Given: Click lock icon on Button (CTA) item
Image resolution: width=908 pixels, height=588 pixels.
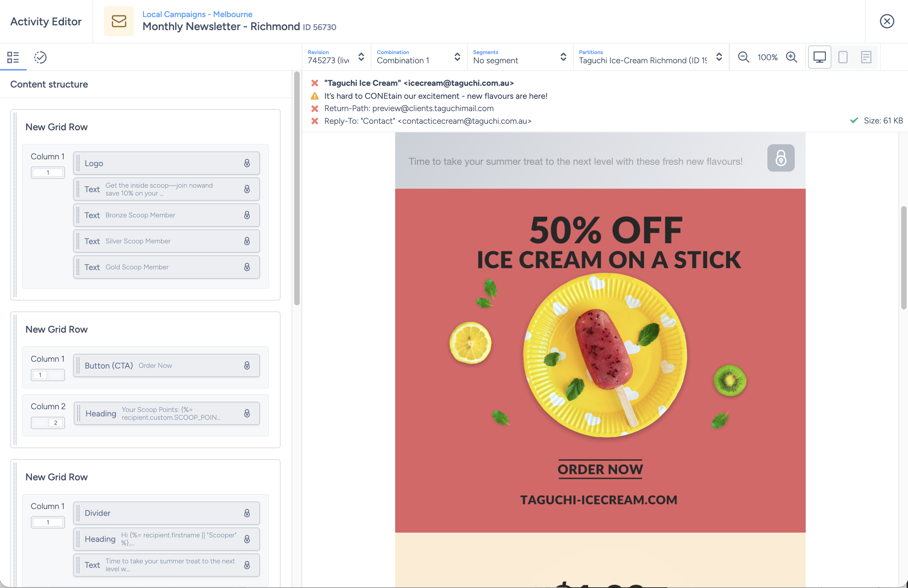Looking at the screenshot, I should 247,365.
